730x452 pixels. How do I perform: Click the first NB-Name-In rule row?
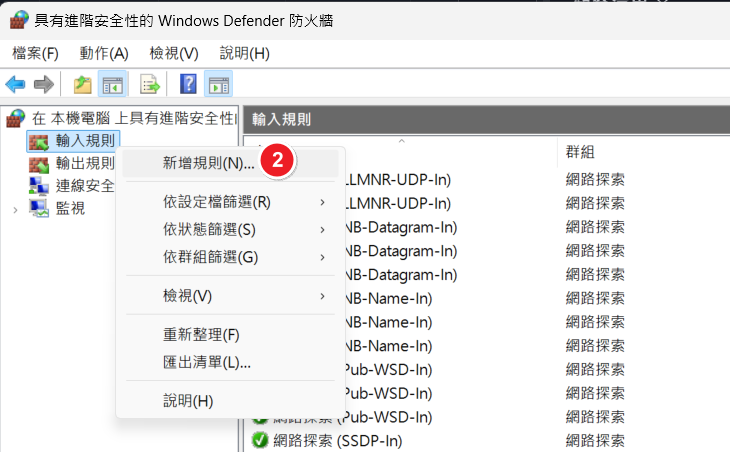[x=388, y=298]
